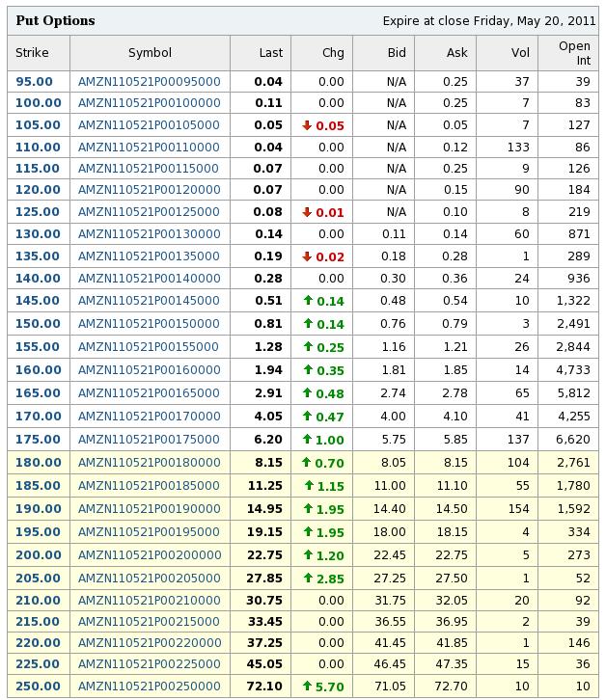This screenshot has height=700, width=606.
Task: Open strike price 190.00 link
Action: 38,509
